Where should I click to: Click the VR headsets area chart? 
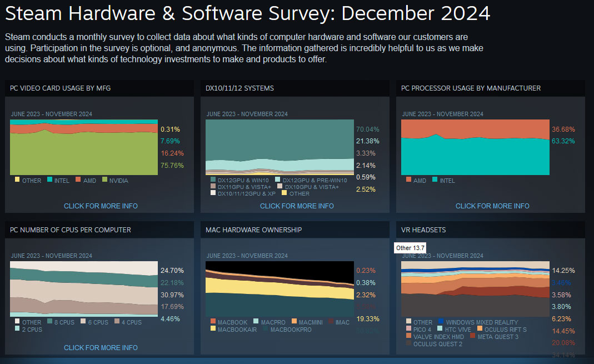475,289
